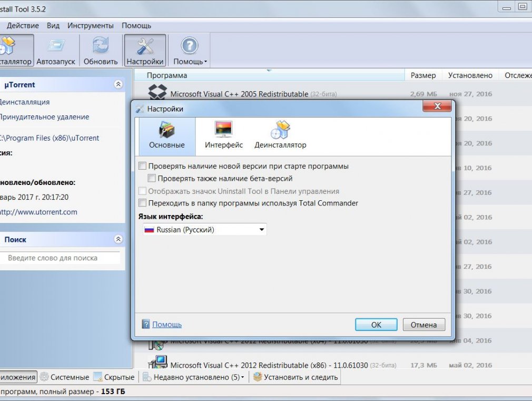Sort by Установлено column header
532x401 pixels.
click(470, 75)
